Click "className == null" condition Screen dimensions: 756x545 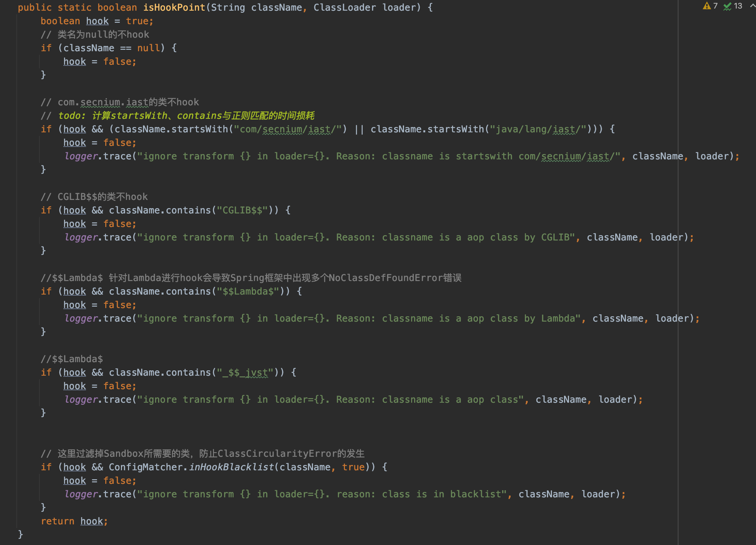tap(111, 48)
